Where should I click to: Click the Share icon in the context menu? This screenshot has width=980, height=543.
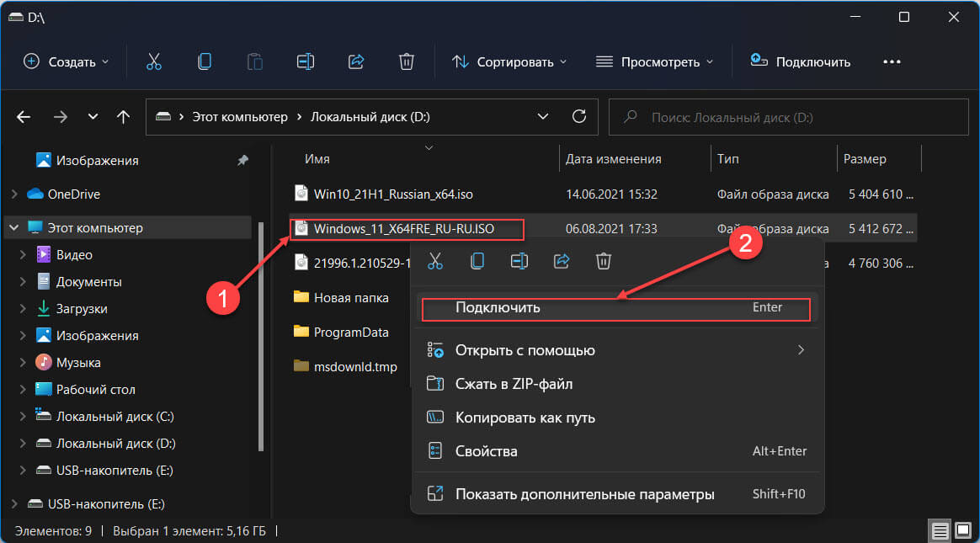pos(562,261)
